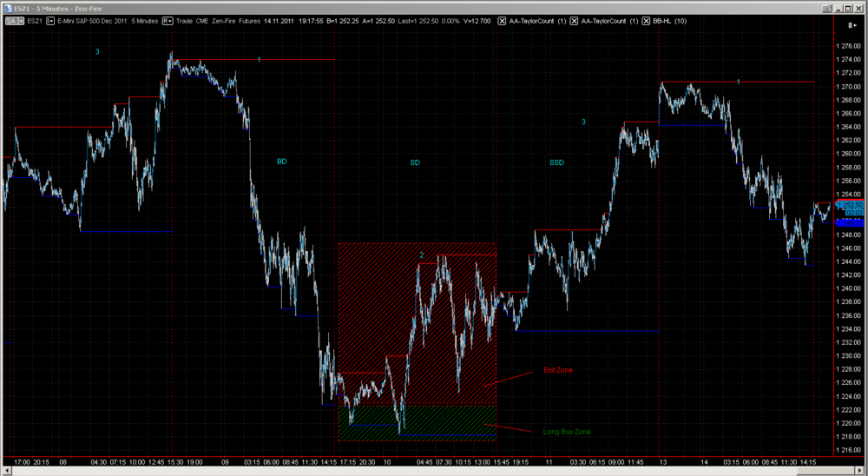Maximize the chart window
868x476 pixels.
click(x=848, y=9)
